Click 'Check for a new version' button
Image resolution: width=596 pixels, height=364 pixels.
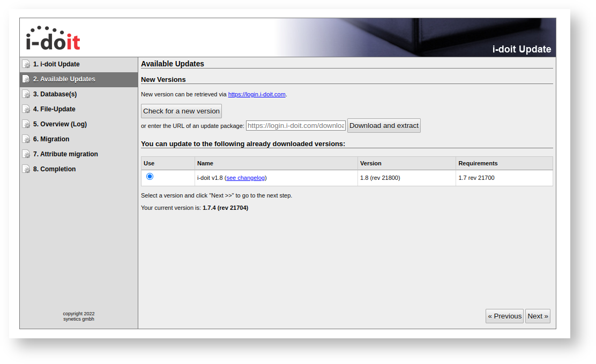pyautogui.click(x=181, y=111)
